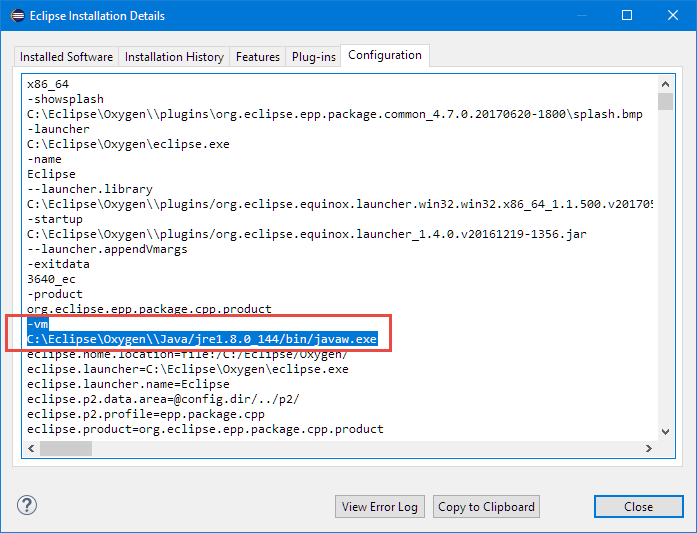Click the 'x86_64' line
Screen dimensions: 697x533
pyautogui.click(x=48, y=84)
